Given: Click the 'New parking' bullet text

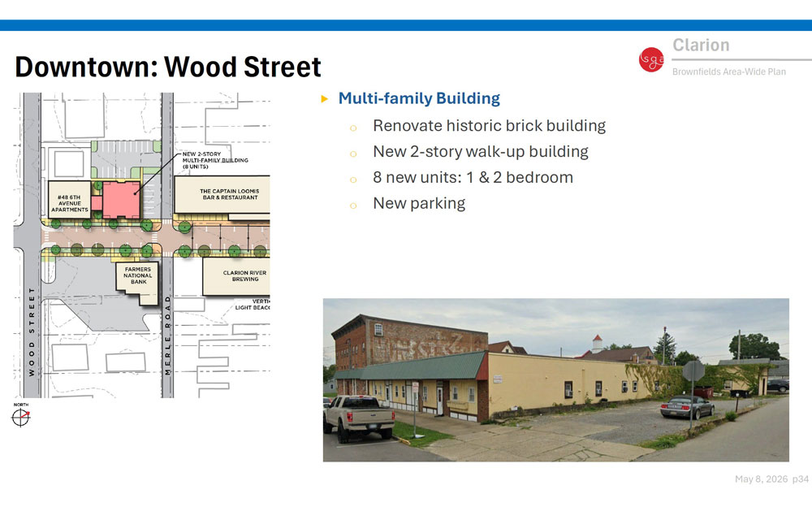Looking at the screenshot, I should coord(419,203).
